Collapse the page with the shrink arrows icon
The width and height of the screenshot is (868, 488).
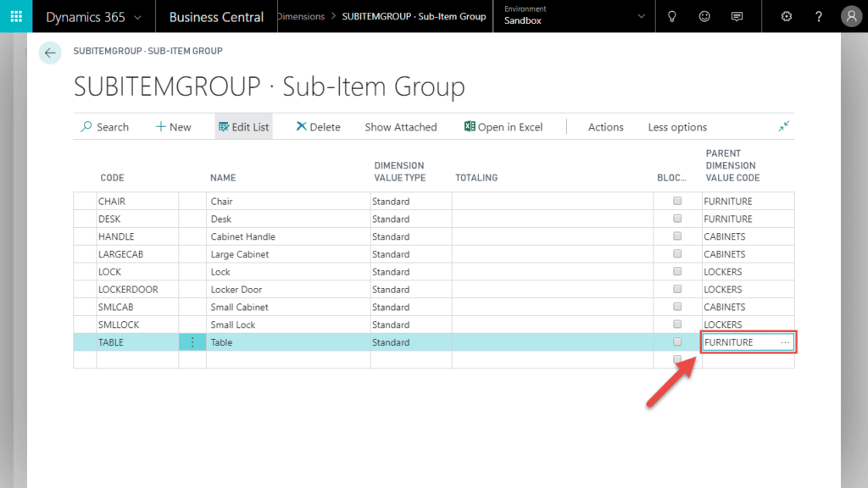pyautogui.click(x=784, y=126)
